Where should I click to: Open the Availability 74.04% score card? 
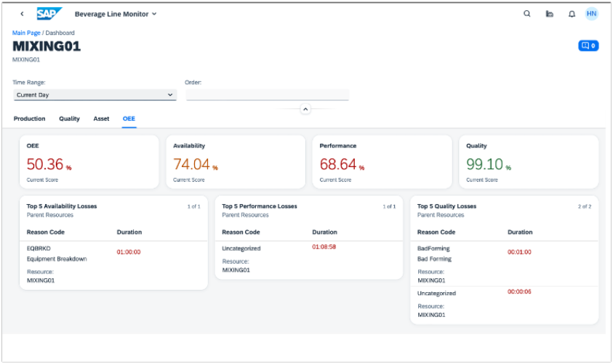tap(236, 162)
